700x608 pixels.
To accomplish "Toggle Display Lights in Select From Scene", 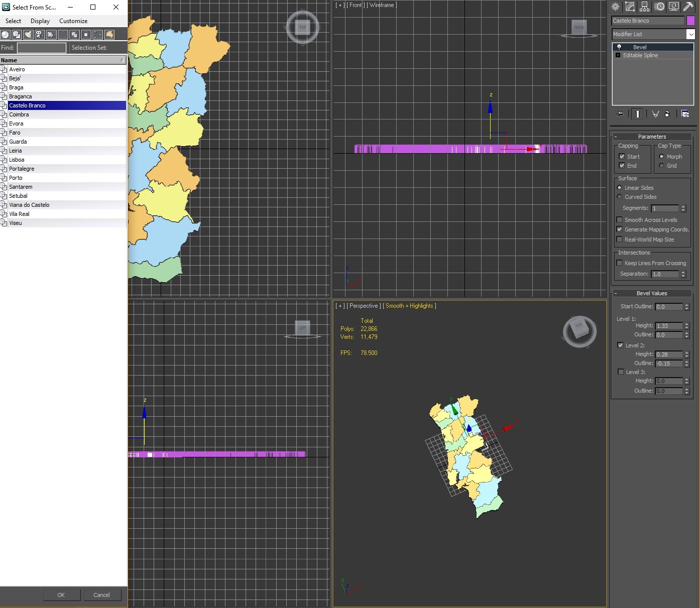I will pyautogui.click(x=28, y=35).
